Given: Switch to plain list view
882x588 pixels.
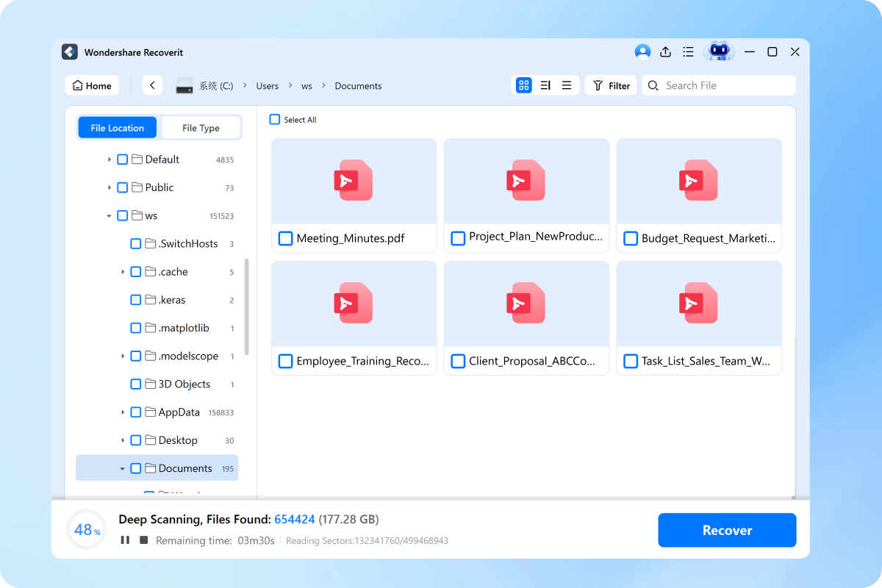Looking at the screenshot, I should click(x=567, y=85).
